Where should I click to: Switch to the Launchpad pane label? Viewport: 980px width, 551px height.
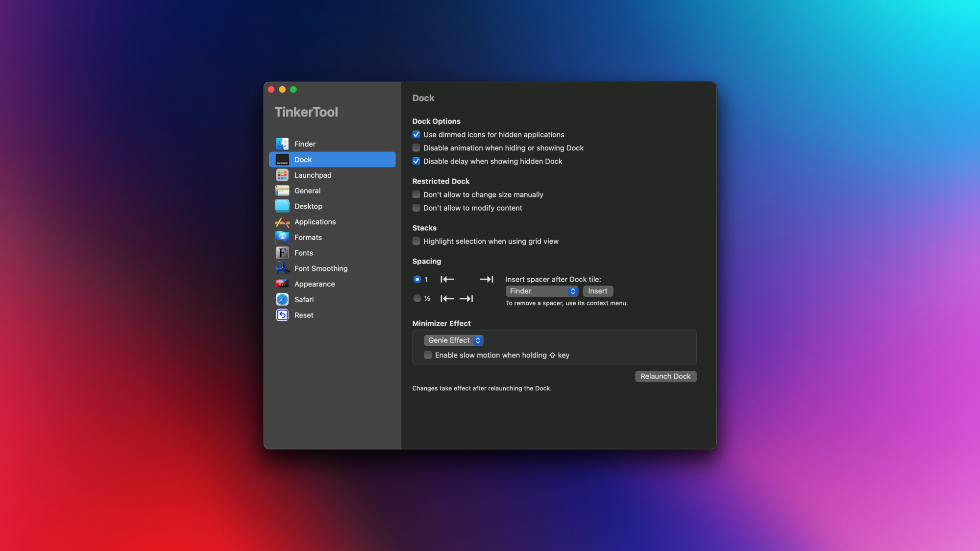click(313, 175)
